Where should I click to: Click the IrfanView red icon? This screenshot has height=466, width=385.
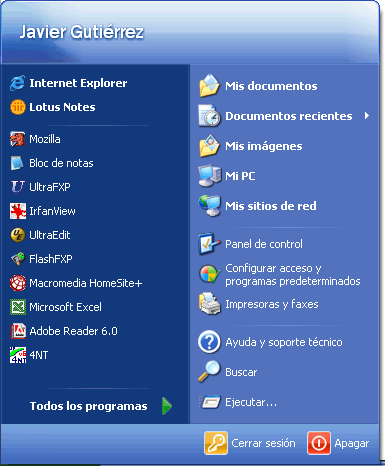pos(18,211)
